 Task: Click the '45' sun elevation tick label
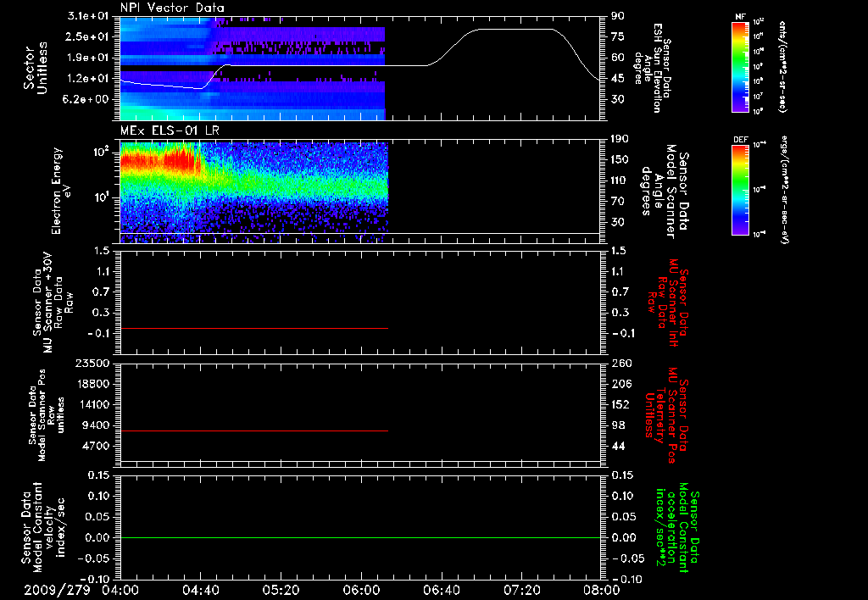point(618,79)
